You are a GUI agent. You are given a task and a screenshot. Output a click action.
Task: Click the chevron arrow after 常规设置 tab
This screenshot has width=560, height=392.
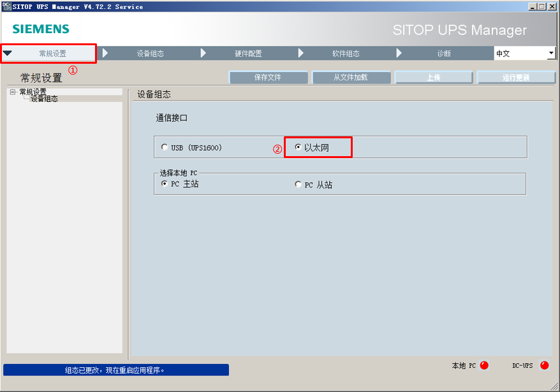[105, 54]
